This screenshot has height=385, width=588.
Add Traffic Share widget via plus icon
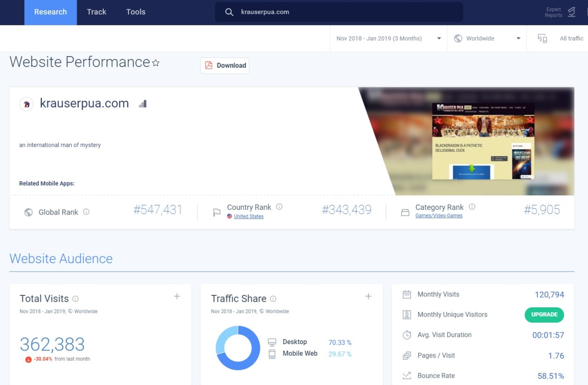coord(368,296)
